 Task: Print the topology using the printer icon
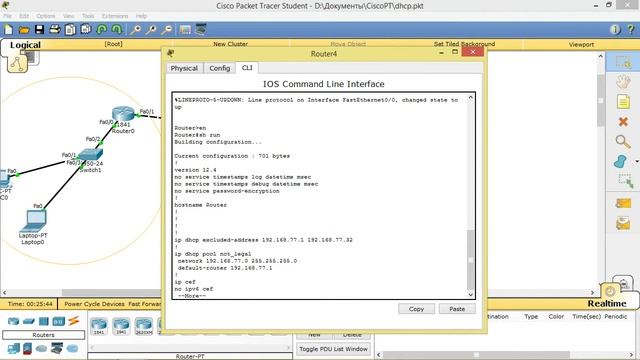click(55, 29)
